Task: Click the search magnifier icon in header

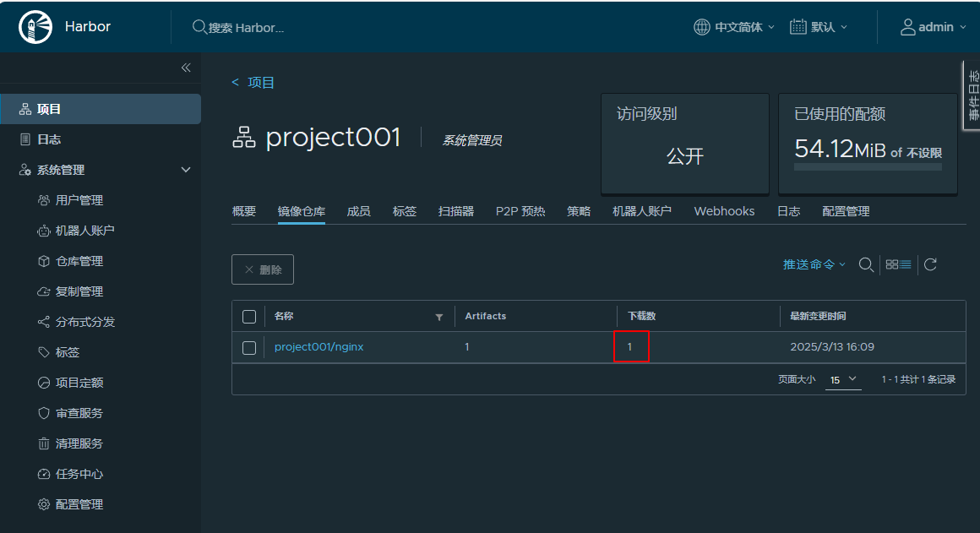Action: 199,27
